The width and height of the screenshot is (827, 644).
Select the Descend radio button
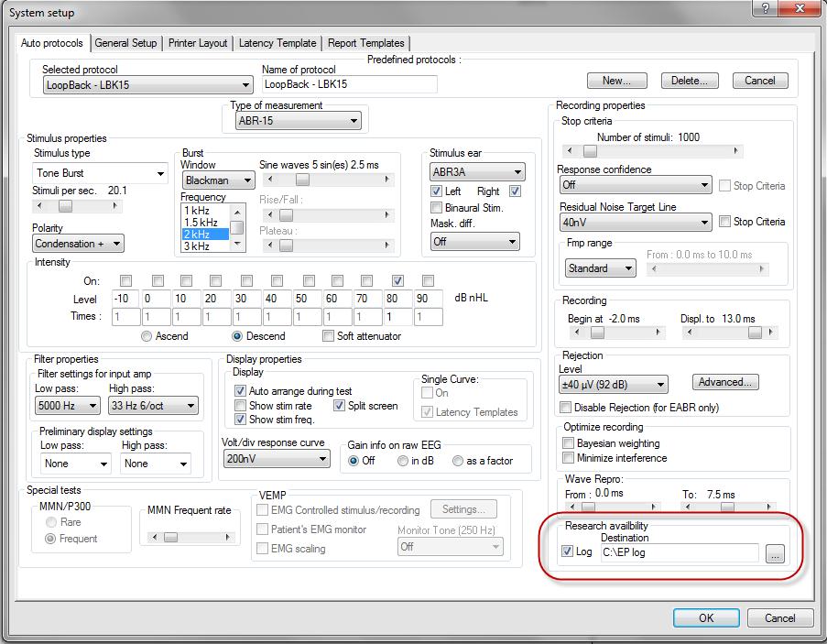(x=237, y=336)
